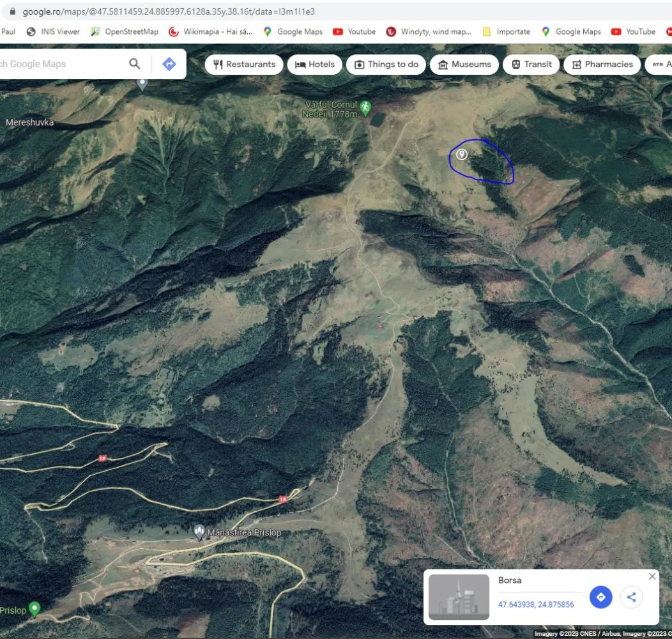This screenshot has height=639, width=672.
Task: Show Hotels on the map
Action: [314, 65]
